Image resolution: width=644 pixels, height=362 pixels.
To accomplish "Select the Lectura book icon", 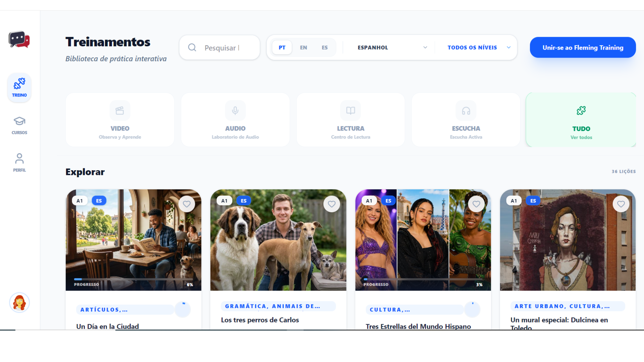I will [351, 111].
